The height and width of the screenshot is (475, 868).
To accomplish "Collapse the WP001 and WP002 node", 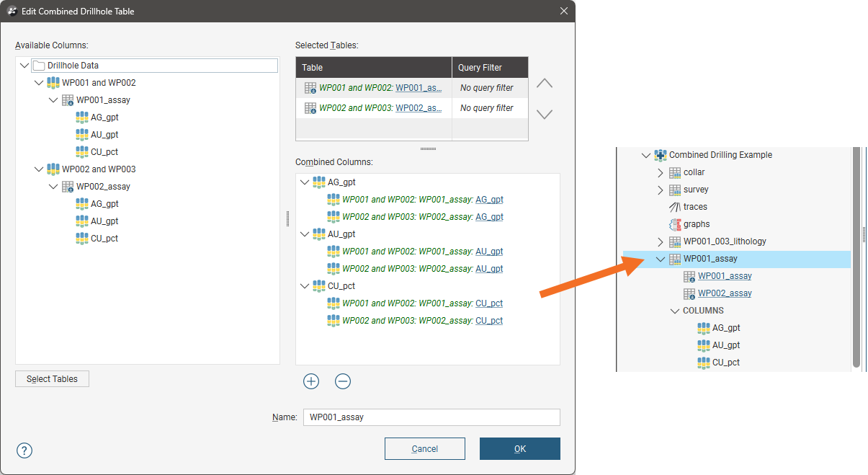I will [x=39, y=83].
